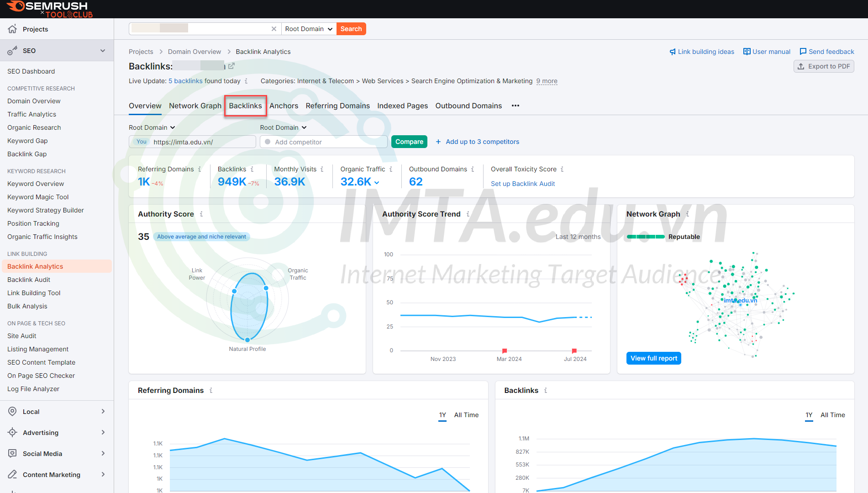The width and height of the screenshot is (868, 493).
Task: Click 5 backlinks found today link
Action: click(x=186, y=81)
